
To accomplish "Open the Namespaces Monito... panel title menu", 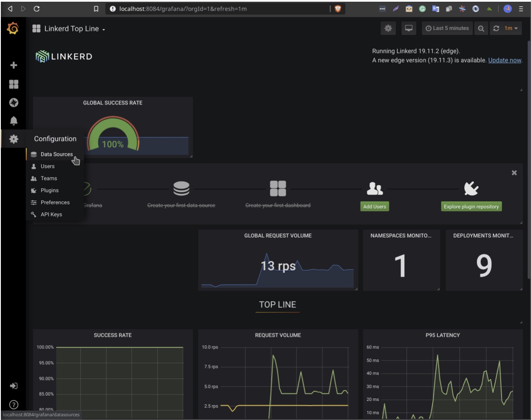I will (x=401, y=236).
